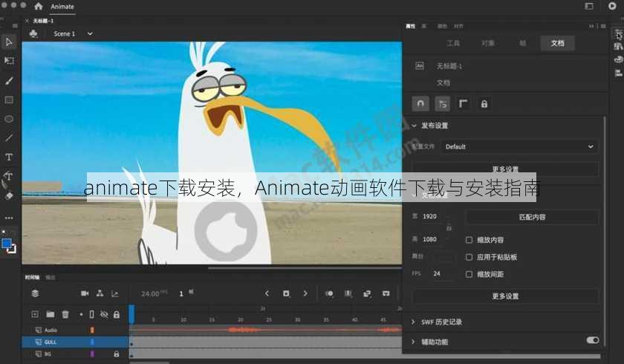Select the 属性 panel tab

pyautogui.click(x=410, y=26)
